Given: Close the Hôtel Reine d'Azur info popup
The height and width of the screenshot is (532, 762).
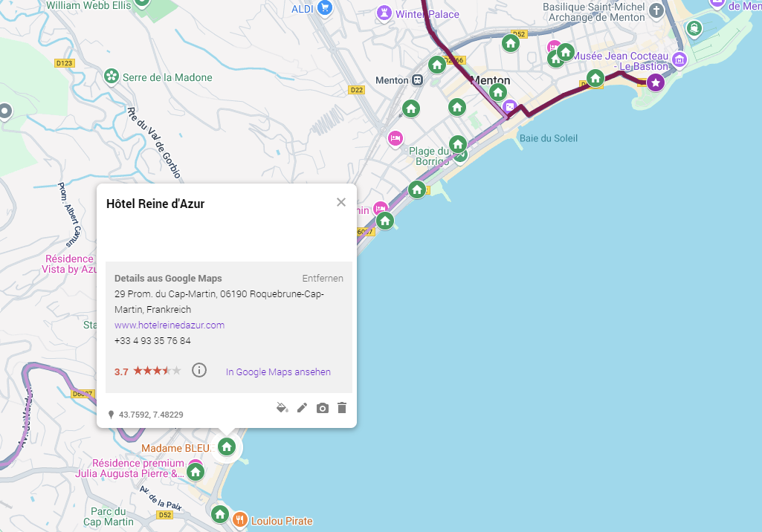Looking at the screenshot, I should [341, 202].
